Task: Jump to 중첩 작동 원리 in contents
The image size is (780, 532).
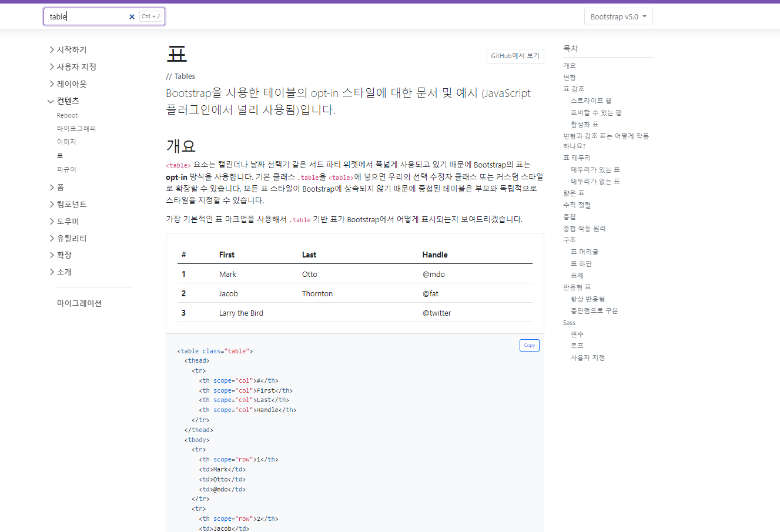Action: click(584, 229)
